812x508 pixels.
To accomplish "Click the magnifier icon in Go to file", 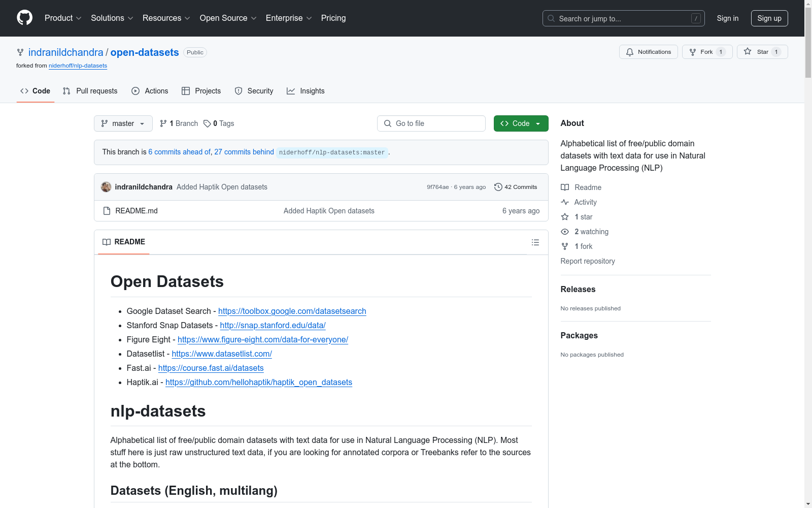I will tap(388, 123).
